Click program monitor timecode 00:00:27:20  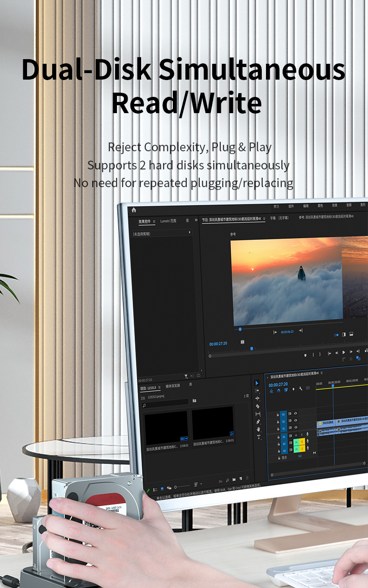click(x=218, y=344)
